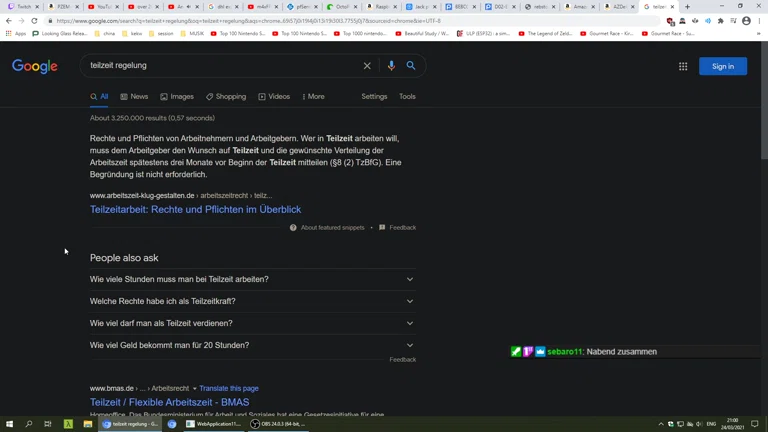Click Translate this page link

[x=229, y=388]
